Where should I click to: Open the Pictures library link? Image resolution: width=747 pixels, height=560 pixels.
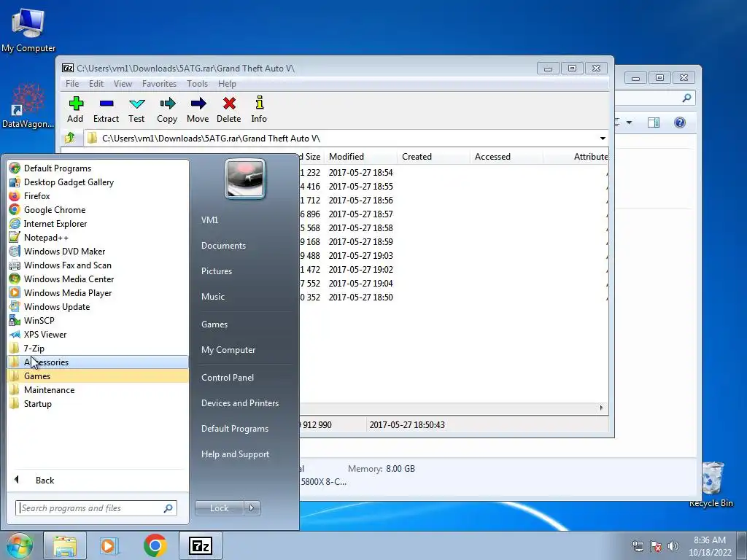coord(216,271)
